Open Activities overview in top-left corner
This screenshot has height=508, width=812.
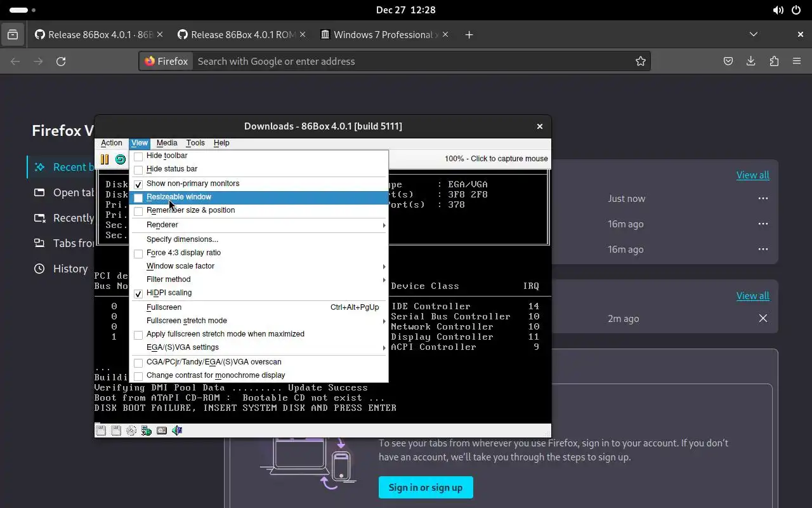23,10
